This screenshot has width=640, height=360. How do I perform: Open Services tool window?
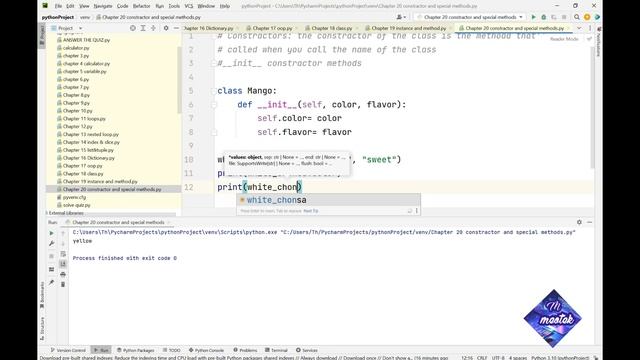[307, 350]
